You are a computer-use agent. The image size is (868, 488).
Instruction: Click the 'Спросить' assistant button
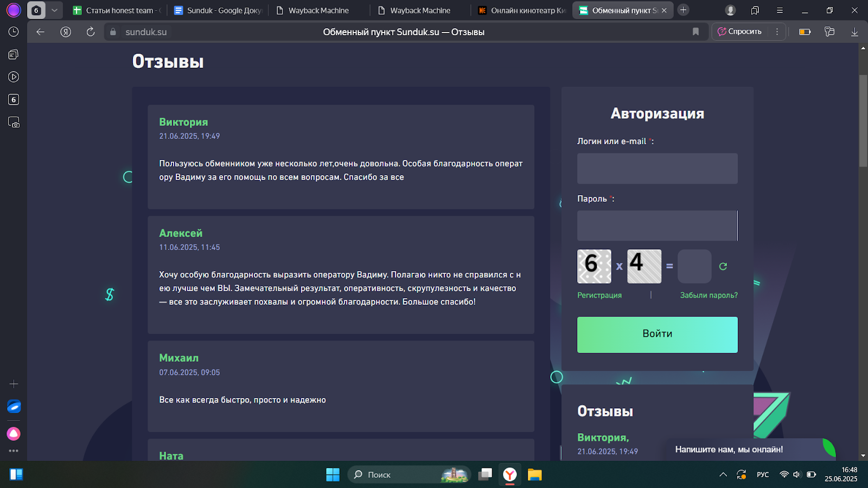pyautogui.click(x=739, y=32)
